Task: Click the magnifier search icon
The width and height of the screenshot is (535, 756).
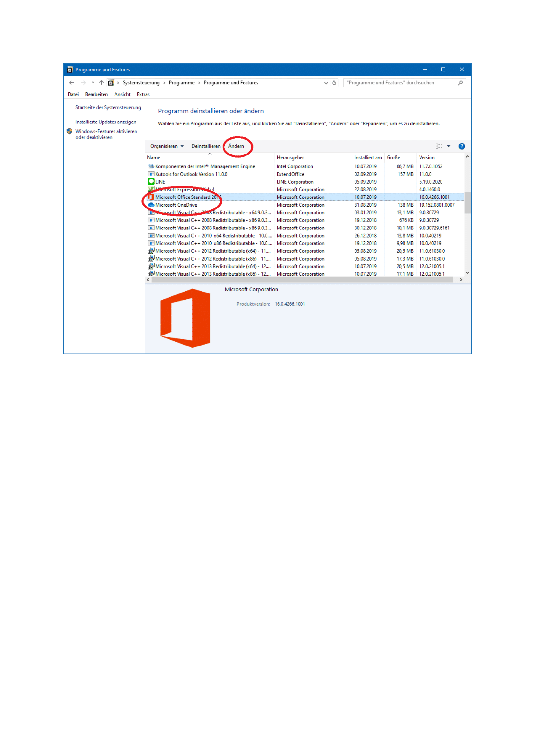Action: click(460, 83)
